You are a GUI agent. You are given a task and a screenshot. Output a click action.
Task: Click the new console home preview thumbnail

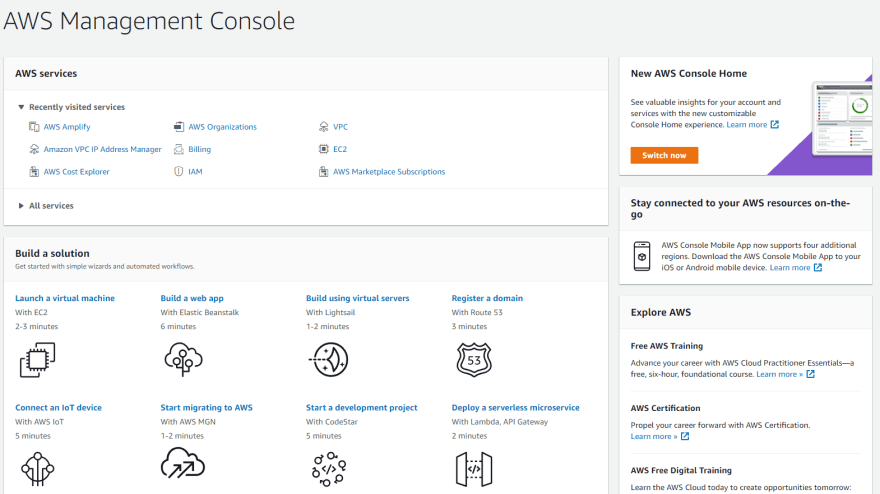pyautogui.click(x=842, y=119)
